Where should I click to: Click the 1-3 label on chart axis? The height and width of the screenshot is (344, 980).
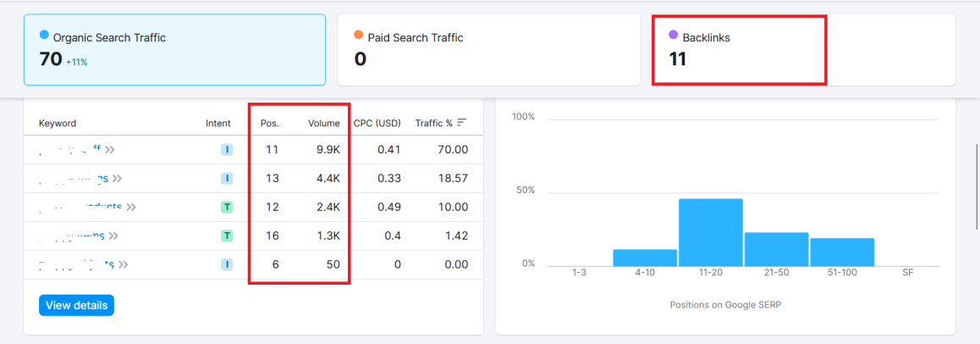pyautogui.click(x=580, y=274)
